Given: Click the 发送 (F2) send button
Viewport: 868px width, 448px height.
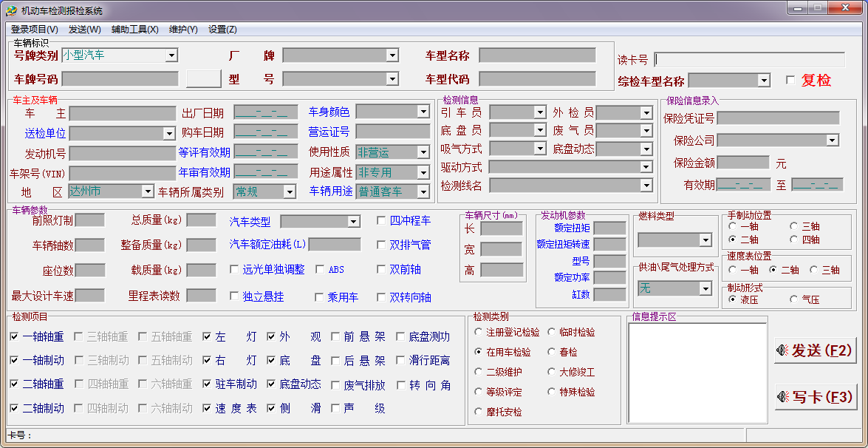Looking at the screenshot, I should [x=816, y=350].
